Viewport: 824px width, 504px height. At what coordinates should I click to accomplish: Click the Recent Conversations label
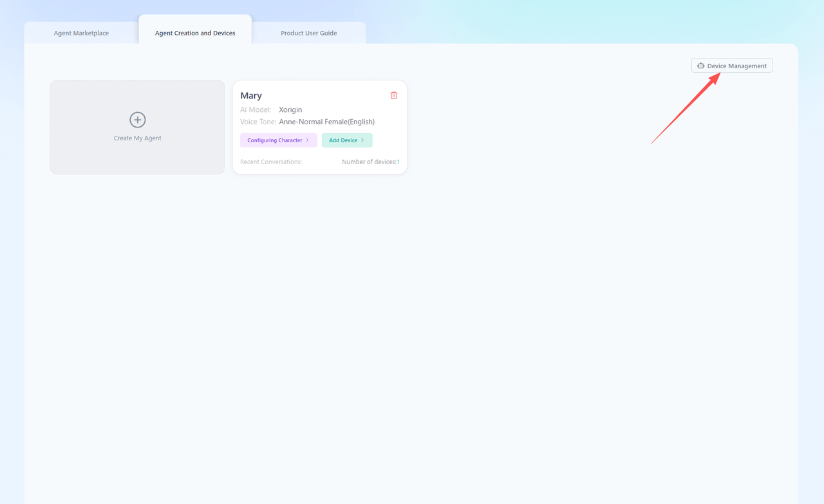271,162
